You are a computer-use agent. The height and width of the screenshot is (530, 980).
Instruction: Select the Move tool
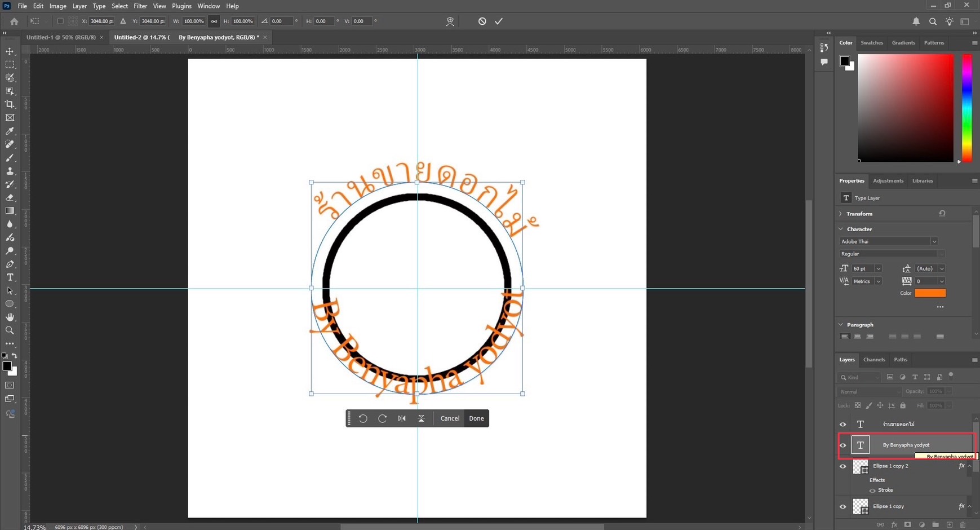pyautogui.click(x=10, y=51)
